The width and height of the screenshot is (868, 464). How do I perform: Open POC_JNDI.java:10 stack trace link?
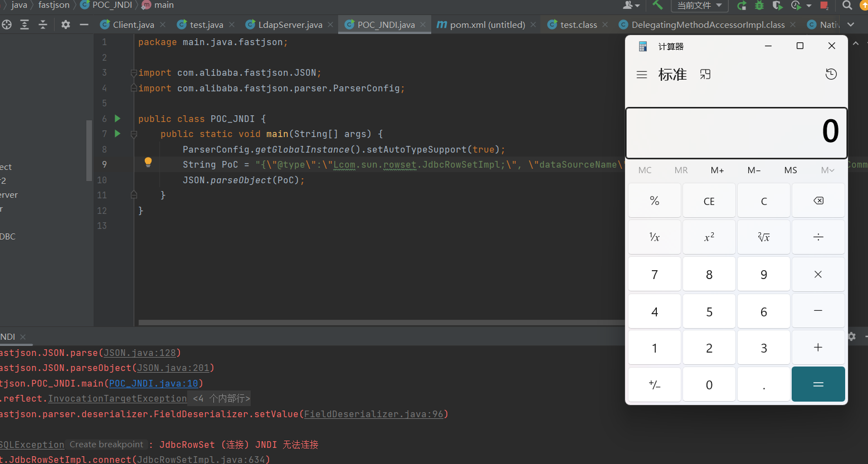pyautogui.click(x=154, y=384)
